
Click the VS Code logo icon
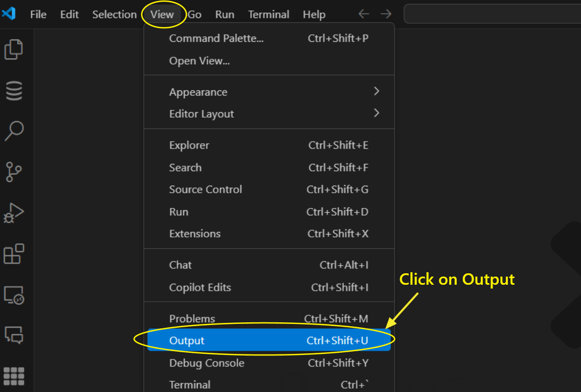(9, 14)
